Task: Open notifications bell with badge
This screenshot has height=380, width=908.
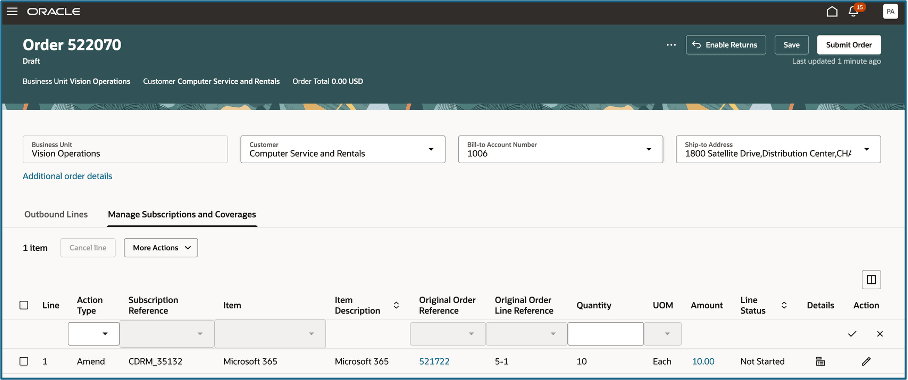Action: [x=854, y=11]
